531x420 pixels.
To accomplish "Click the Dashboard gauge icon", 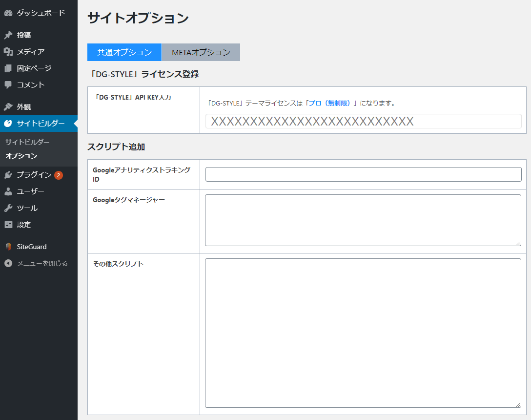I will click(x=8, y=13).
